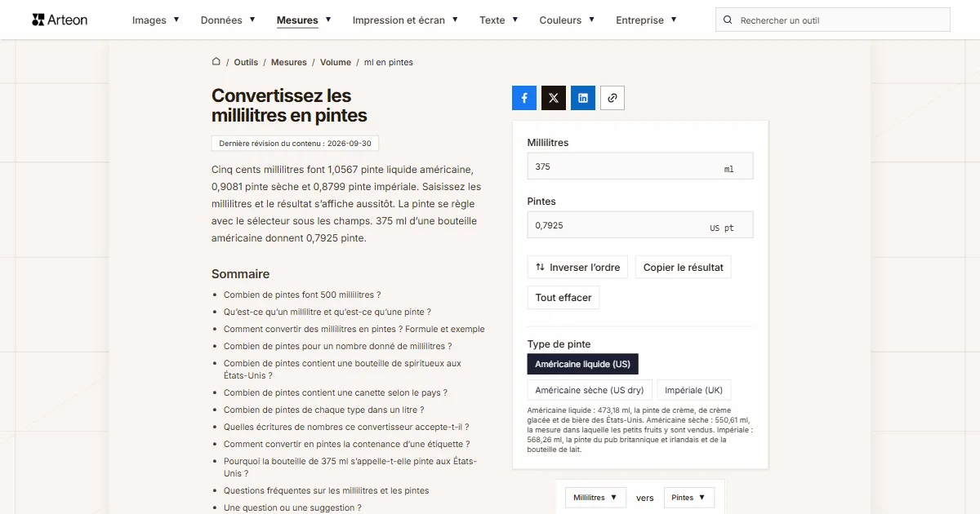The image size is (980, 514).
Task: Select Américaine sèche (US dry) pint type
Action: tap(590, 390)
